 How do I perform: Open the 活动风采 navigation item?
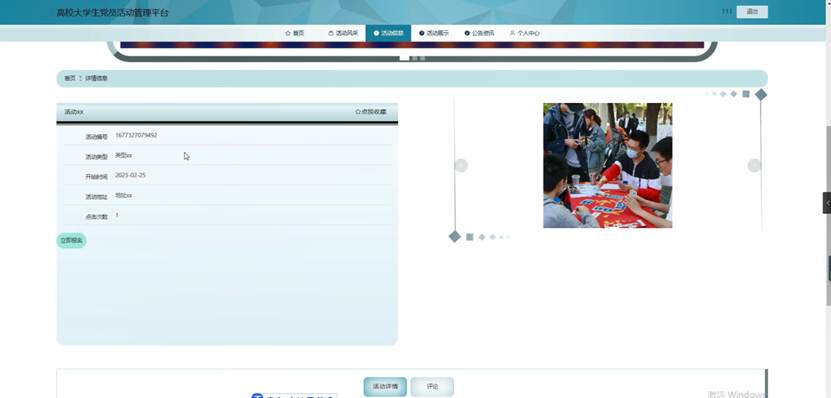[343, 33]
